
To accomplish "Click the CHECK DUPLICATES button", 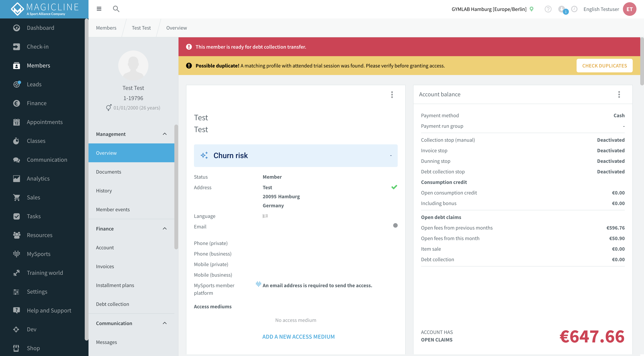I will 604,66.
